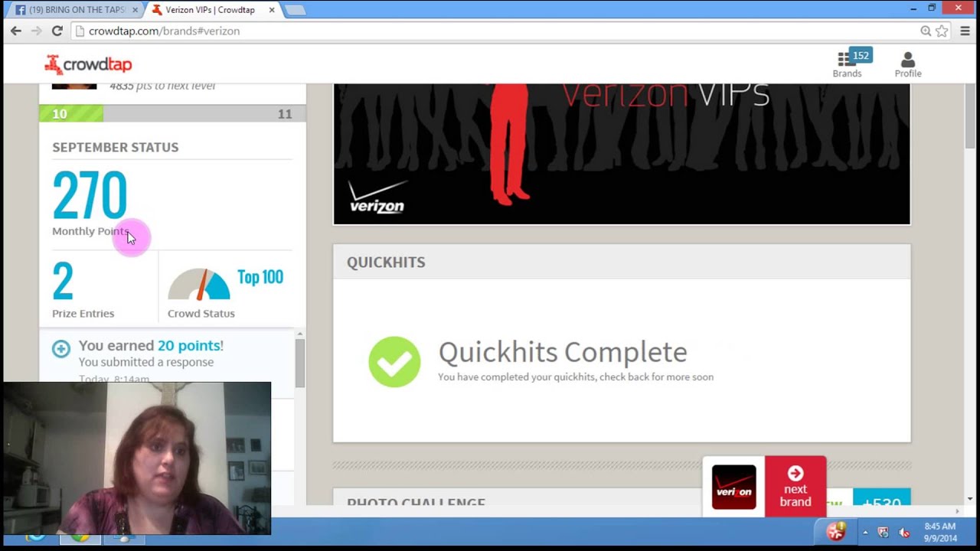
Task: Click the 20 points link
Action: pos(190,346)
